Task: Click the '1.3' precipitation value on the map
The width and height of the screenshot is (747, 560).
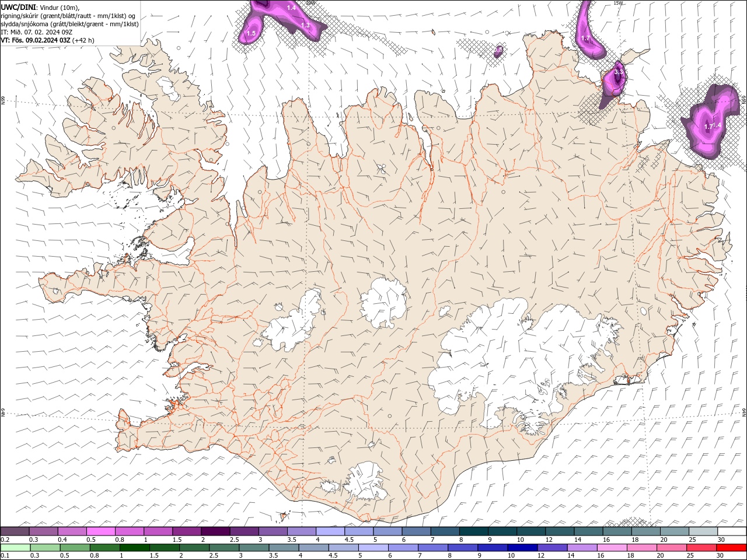Action: [x=305, y=25]
